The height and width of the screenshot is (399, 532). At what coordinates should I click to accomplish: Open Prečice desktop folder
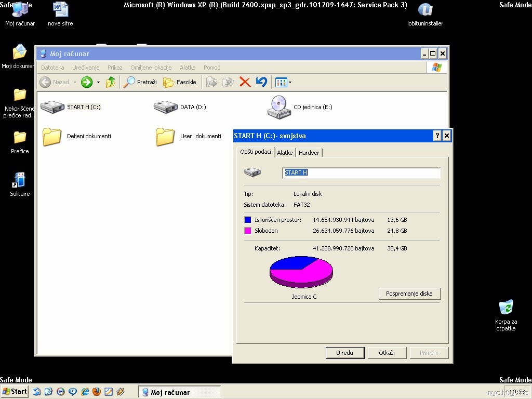point(20,142)
